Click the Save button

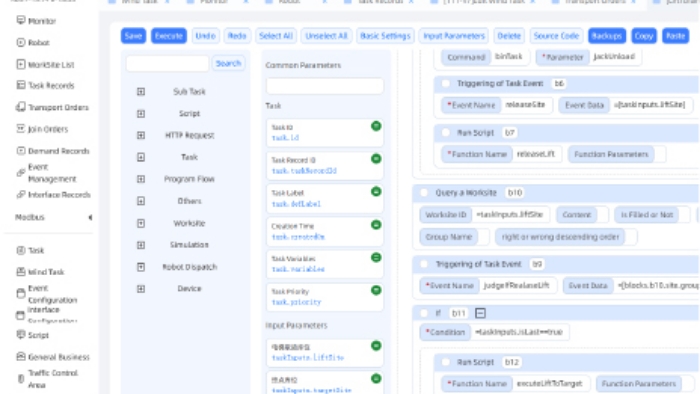[x=133, y=36]
